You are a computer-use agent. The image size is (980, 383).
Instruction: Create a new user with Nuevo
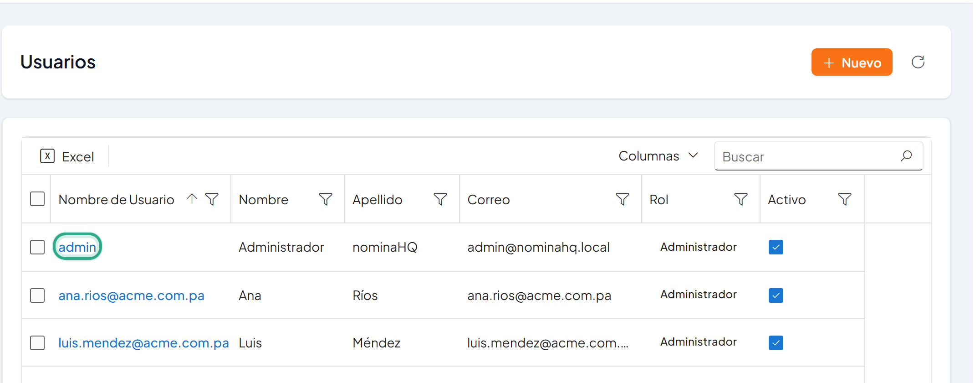(852, 62)
